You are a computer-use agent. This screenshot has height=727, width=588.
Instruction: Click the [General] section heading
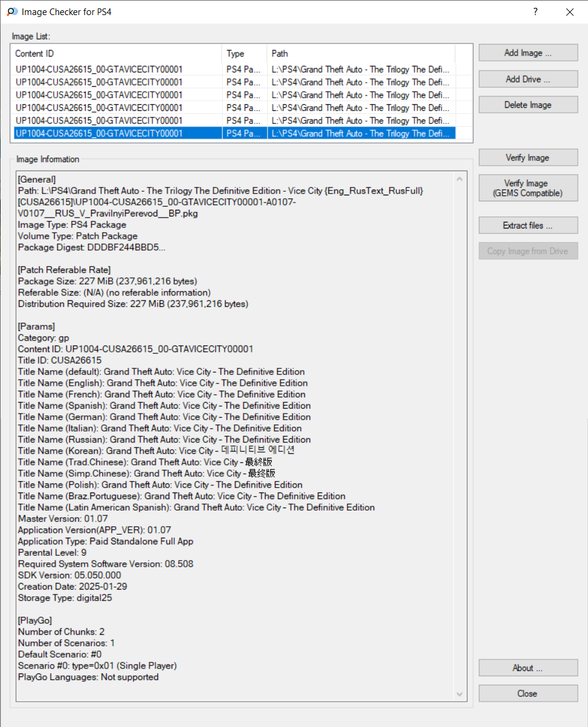(x=37, y=180)
